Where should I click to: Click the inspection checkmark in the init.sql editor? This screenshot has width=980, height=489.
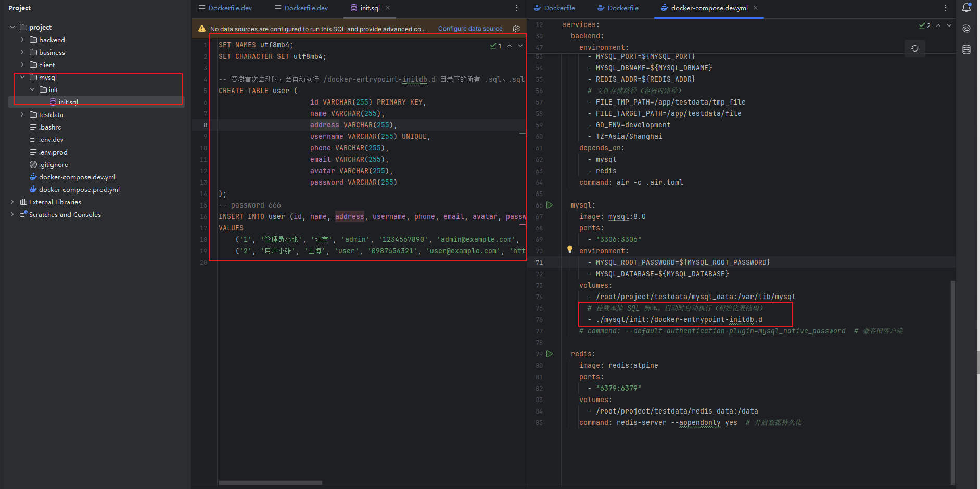pyautogui.click(x=495, y=46)
